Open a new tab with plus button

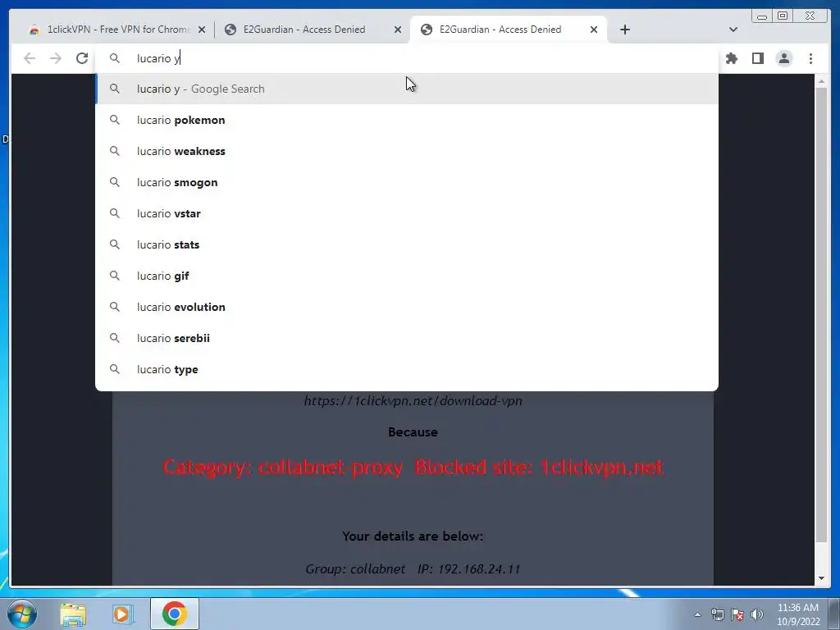click(x=624, y=30)
